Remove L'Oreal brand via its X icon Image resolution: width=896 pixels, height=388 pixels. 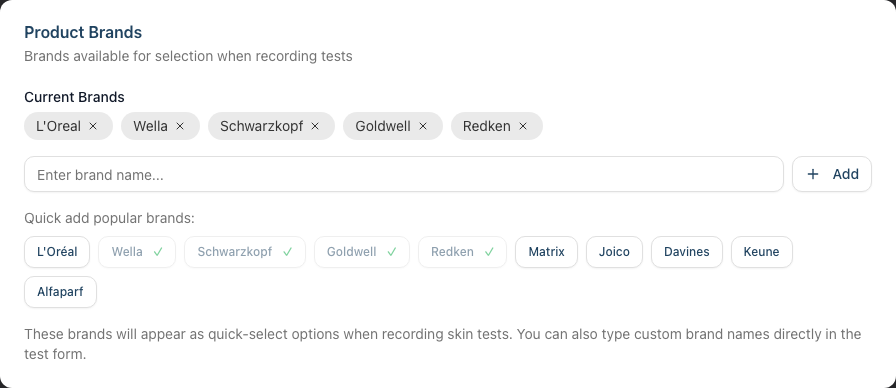(93, 126)
